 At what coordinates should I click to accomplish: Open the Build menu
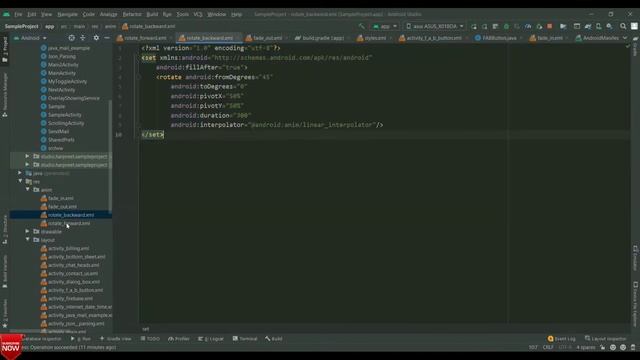[x=152, y=14]
